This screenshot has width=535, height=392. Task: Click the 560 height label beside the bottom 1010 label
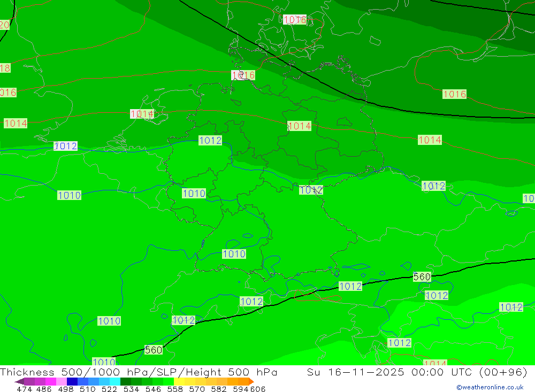click(154, 350)
